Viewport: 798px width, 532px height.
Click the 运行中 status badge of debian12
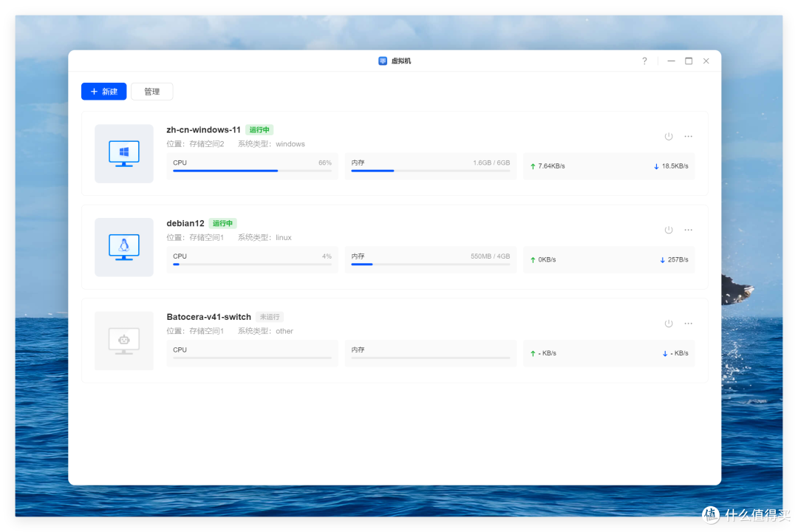point(222,223)
